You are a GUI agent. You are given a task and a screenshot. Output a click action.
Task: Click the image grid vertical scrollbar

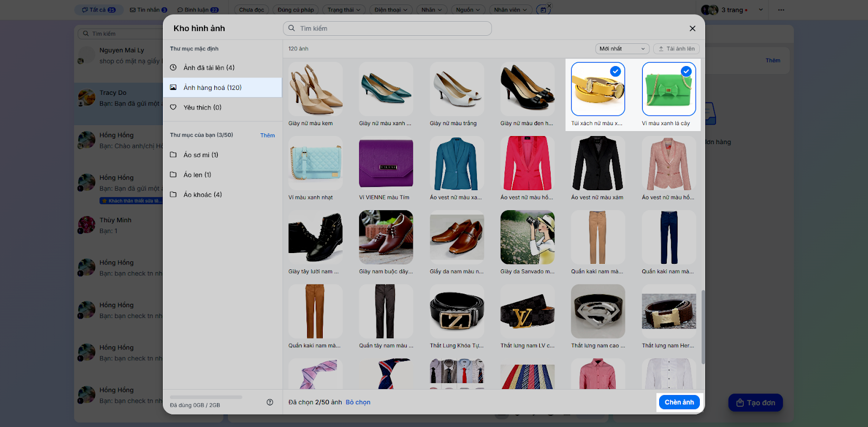click(703, 327)
